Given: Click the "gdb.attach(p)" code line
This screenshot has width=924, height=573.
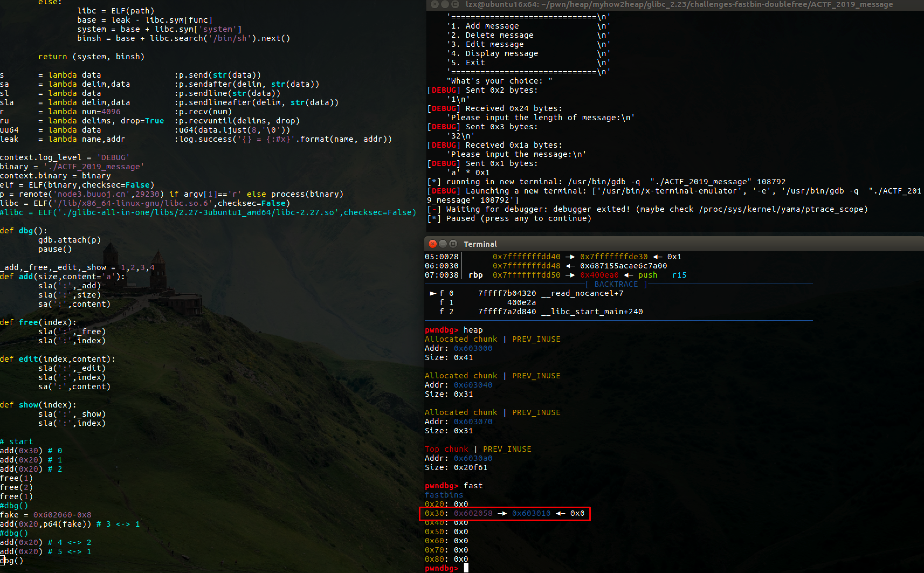Looking at the screenshot, I should (70, 240).
